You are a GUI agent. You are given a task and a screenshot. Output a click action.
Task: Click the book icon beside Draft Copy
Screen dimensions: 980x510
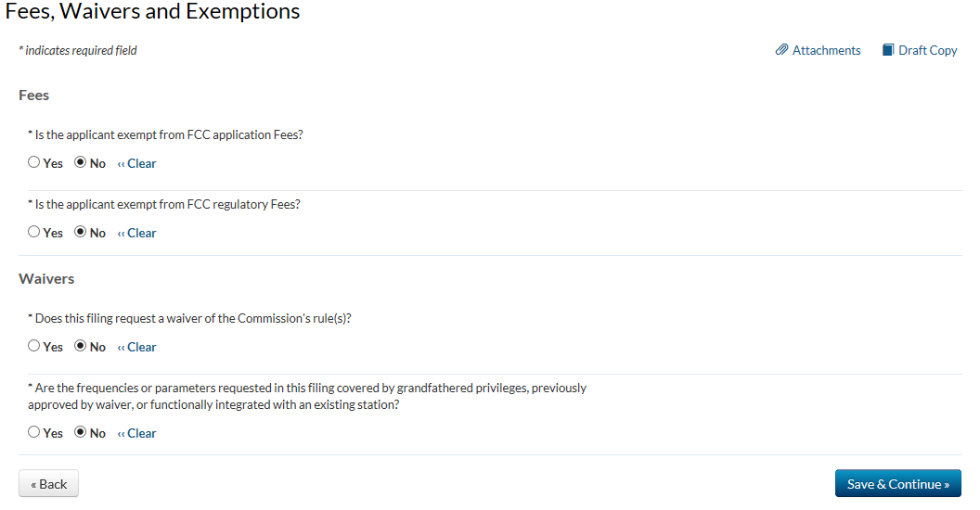888,50
